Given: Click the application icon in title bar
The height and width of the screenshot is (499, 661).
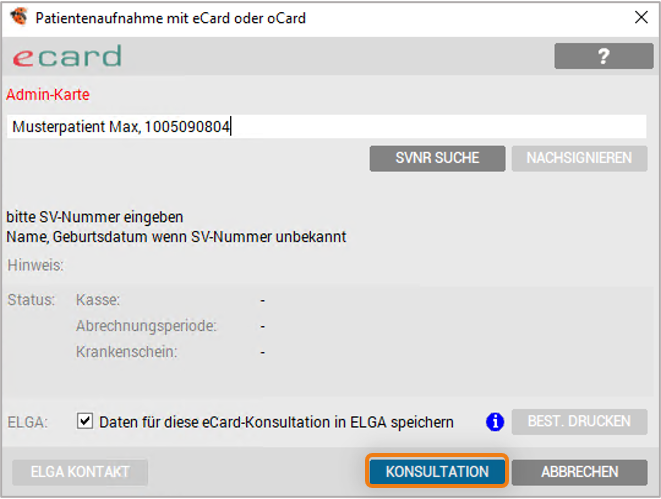Looking at the screenshot, I should pyautogui.click(x=19, y=17).
